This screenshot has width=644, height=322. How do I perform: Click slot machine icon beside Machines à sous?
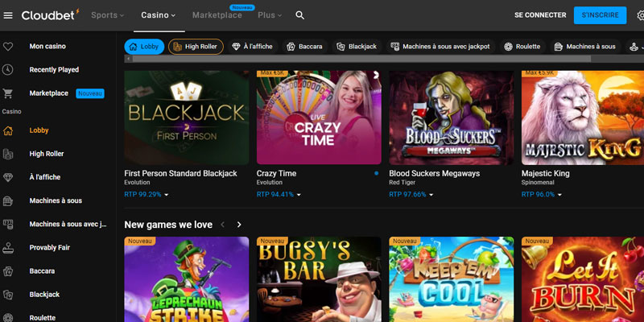[8, 200]
